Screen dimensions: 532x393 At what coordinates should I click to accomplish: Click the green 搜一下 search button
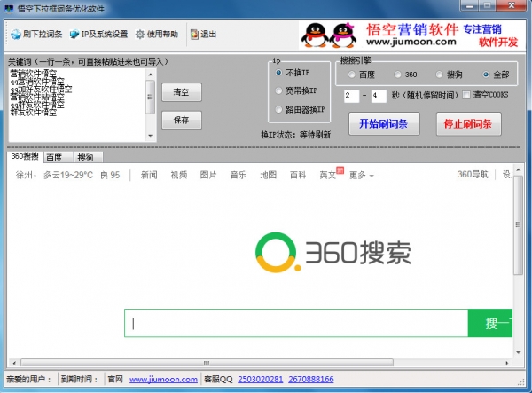point(490,323)
